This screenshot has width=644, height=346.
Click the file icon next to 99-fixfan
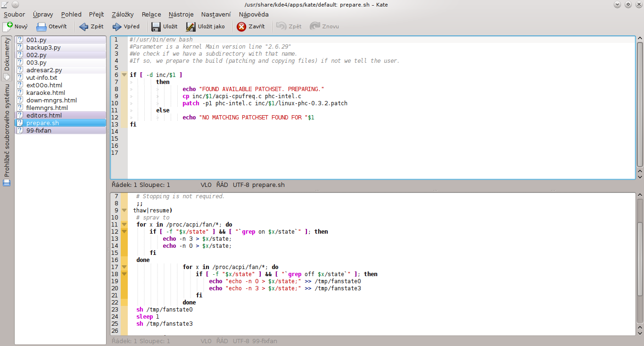coord(20,131)
